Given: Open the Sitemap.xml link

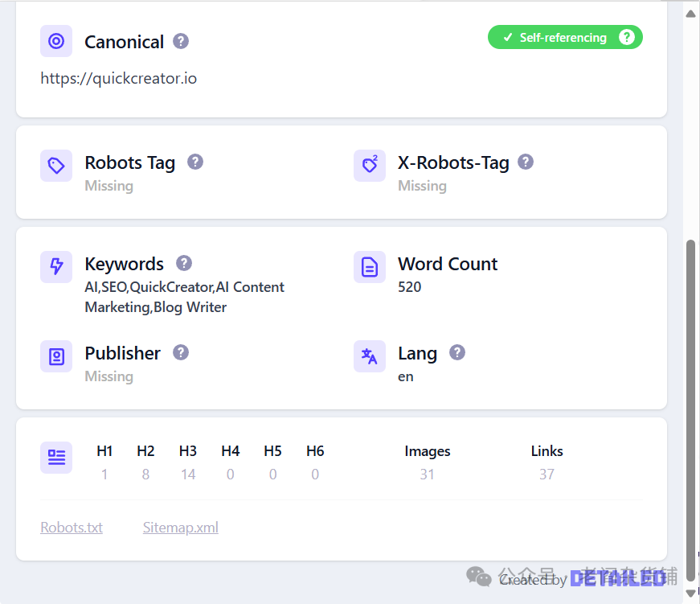Looking at the screenshot, I should pos(181,528).
